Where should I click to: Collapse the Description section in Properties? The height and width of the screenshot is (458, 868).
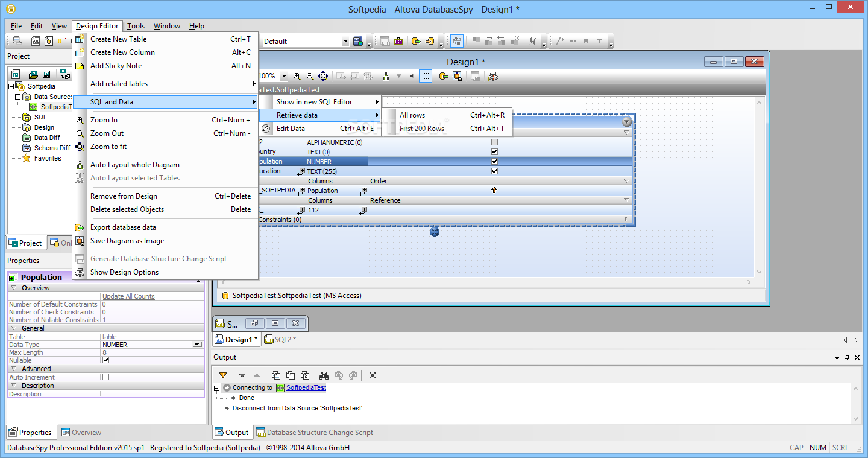pos(13,386)
